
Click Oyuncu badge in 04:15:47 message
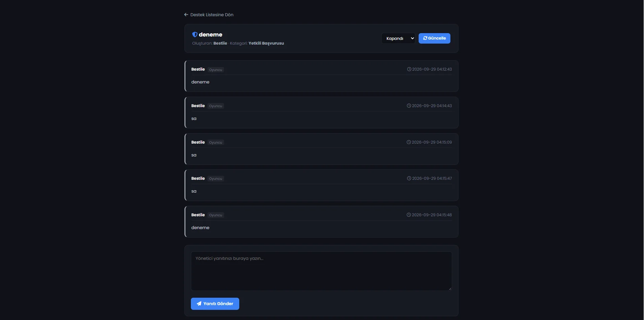[216, 179]
